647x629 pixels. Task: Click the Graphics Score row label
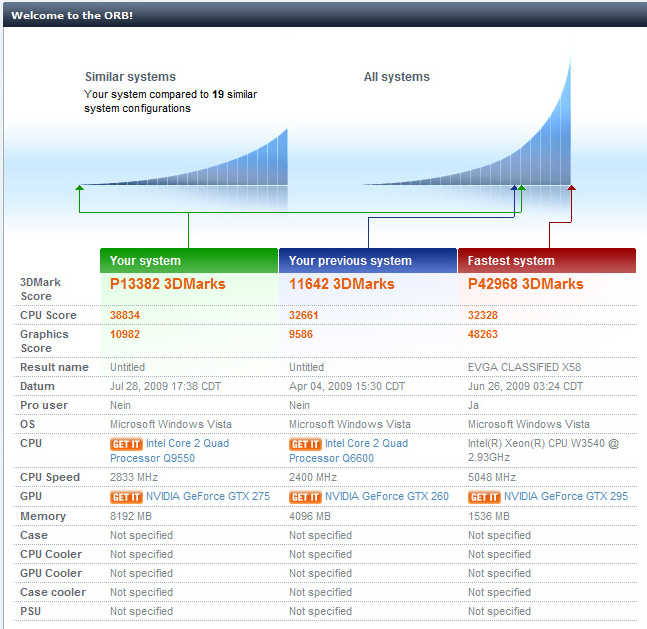pyautogui.click(x=45, y=341)
